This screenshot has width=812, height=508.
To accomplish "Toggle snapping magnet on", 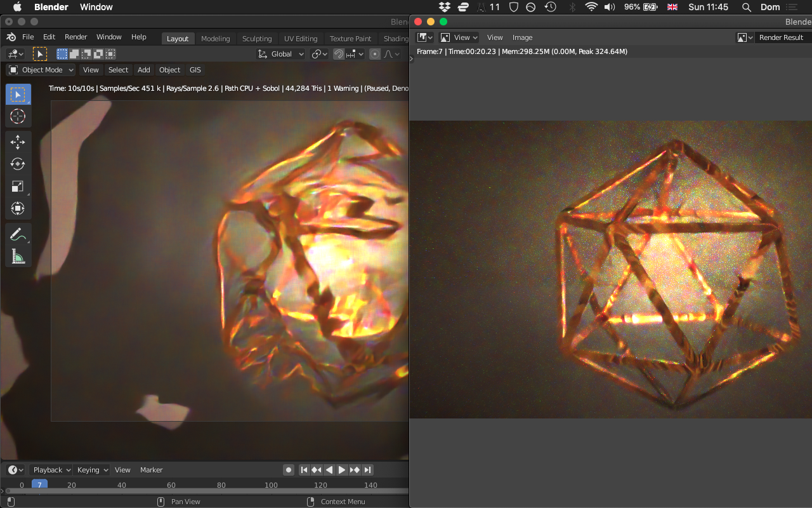I will tap(339, 54).
